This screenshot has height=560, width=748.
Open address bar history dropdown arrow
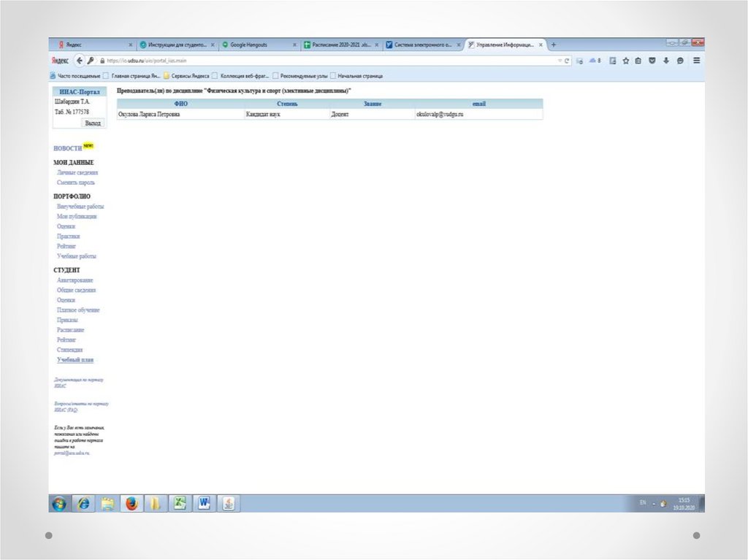pyautogui.click(x=560, y=61)
